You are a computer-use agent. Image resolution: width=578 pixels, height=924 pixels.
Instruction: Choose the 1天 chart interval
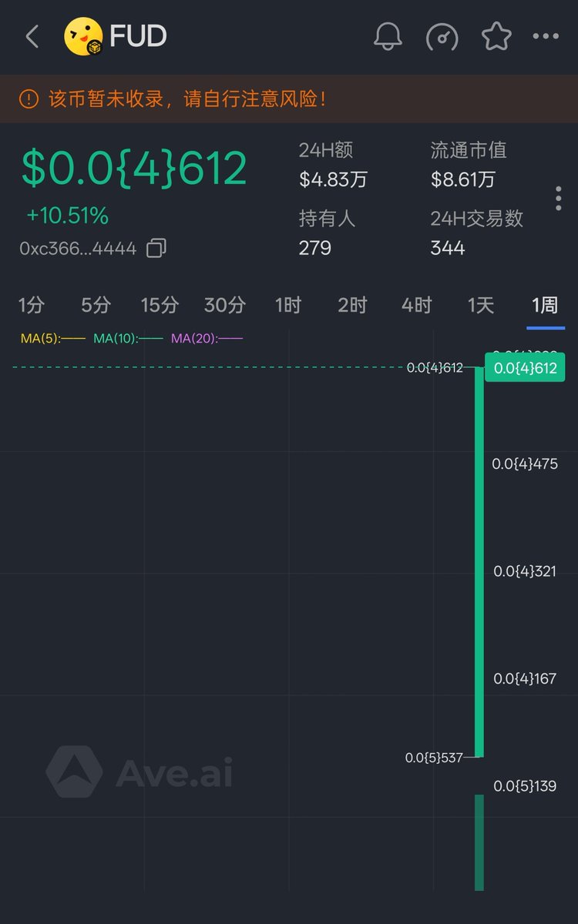(481, 305)
